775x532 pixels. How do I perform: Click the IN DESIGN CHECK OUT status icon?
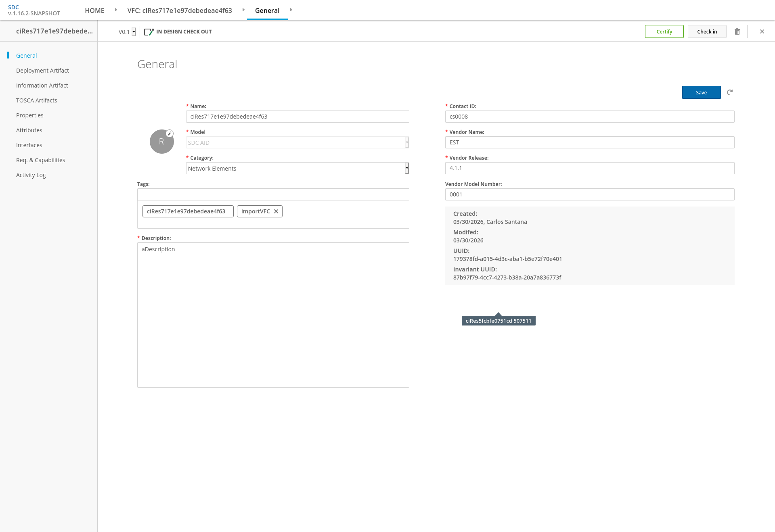149,31
